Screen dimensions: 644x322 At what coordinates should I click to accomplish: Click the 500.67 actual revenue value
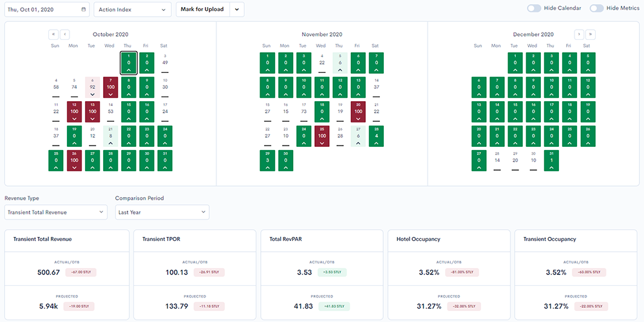pyautogui.click(x=48, y=272)
